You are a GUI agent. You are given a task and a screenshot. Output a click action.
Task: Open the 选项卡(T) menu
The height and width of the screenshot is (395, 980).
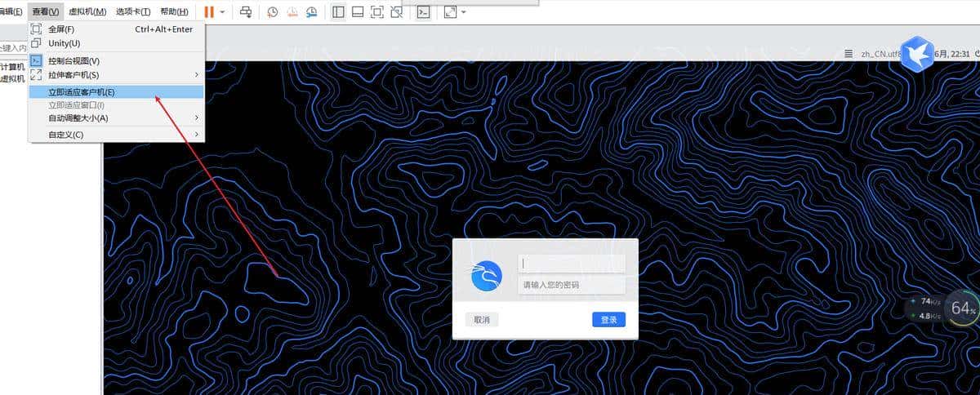pos(133,11)
